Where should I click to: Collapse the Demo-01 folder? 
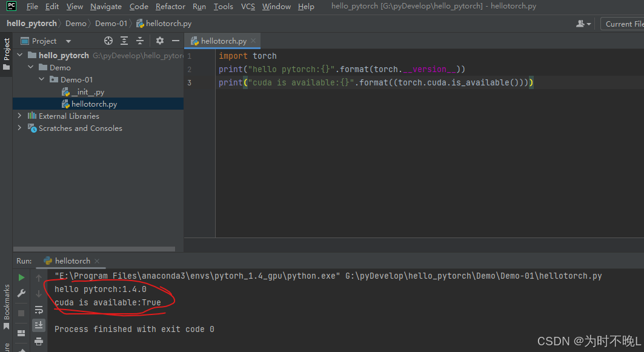(x=41, y=79)
